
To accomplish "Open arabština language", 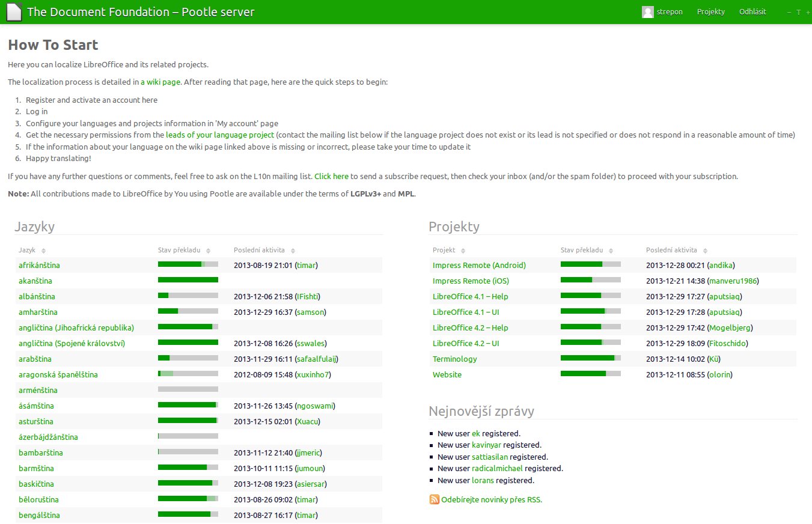I will click(x=35, y=359).
